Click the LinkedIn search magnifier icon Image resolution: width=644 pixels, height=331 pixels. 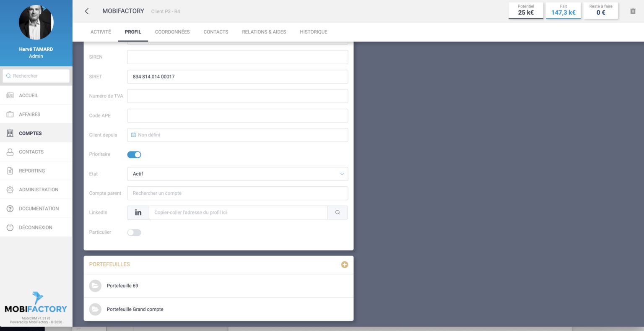click(338, 213)
